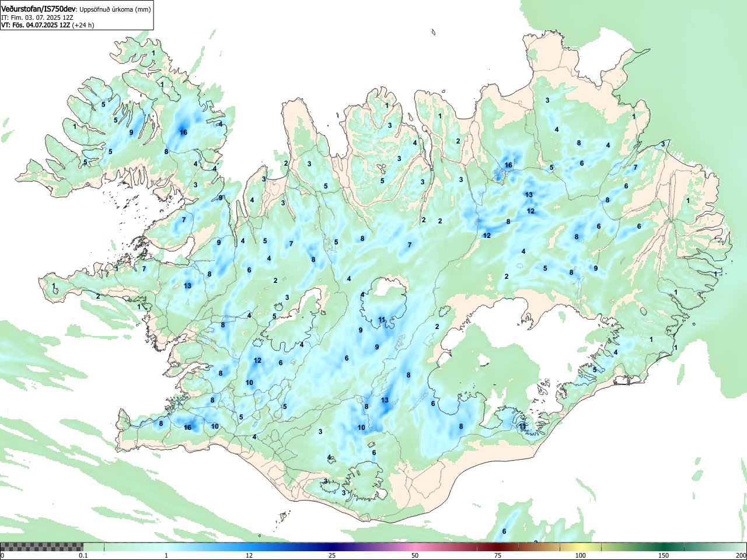This screenshot has width=747, height=560.
Task: Click the '50' label on the color scale
Action: (x=414, y=555)
